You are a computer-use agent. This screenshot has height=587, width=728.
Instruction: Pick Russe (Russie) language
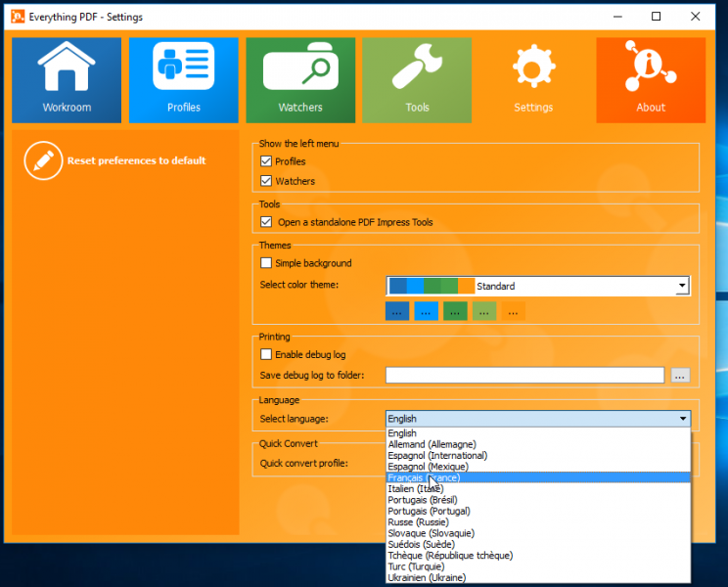click(x=538, y=522)
